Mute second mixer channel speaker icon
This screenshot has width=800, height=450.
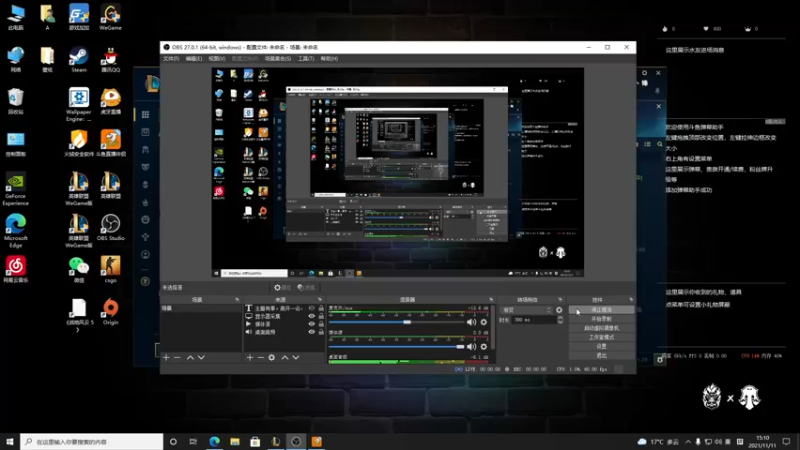[471, 346]
